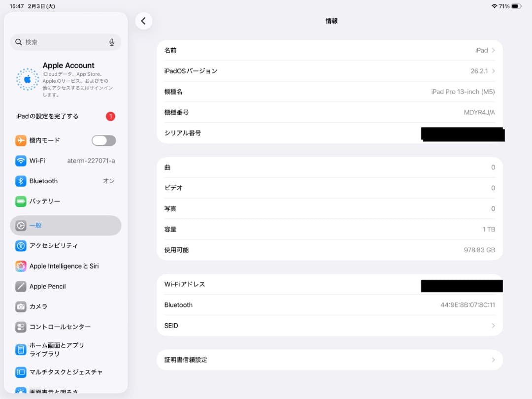This screenshot has width=532, height=399.
Task: Open Apple Pencil settings via its icon
Action: click(20, 286)
